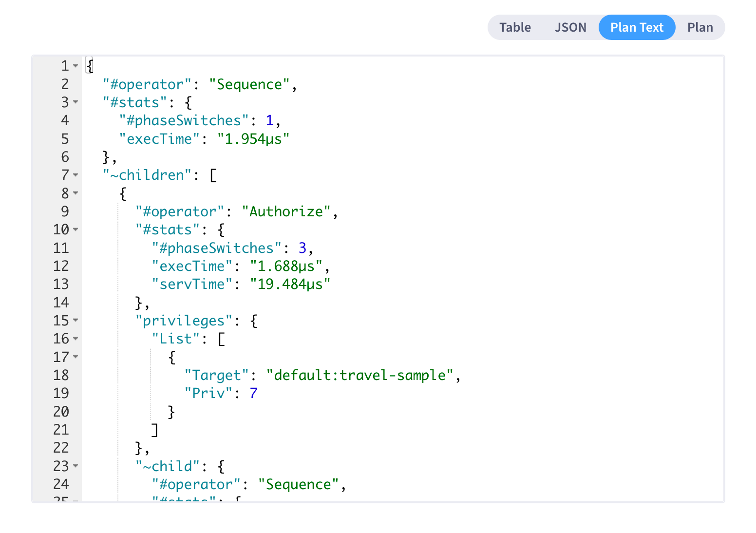
Task: Collapse the #stats object on line 3
Action: pos(76,102)
